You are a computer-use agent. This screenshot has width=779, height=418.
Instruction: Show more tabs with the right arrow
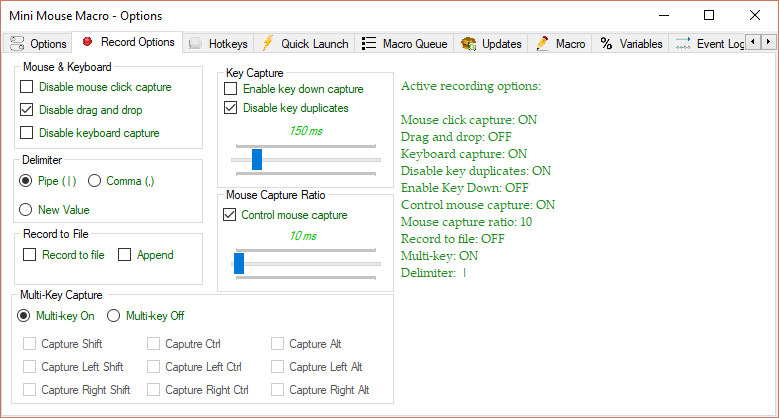[x=768, y=42]
